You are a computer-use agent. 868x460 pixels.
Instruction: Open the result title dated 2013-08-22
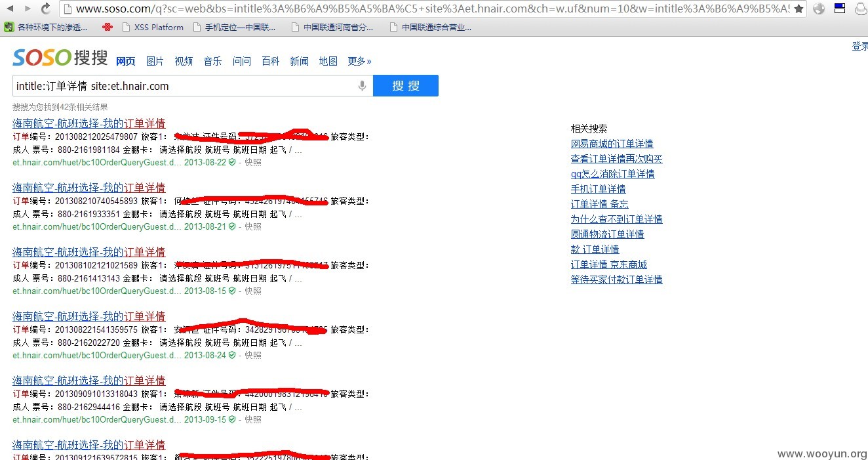[x=89, y=123]
